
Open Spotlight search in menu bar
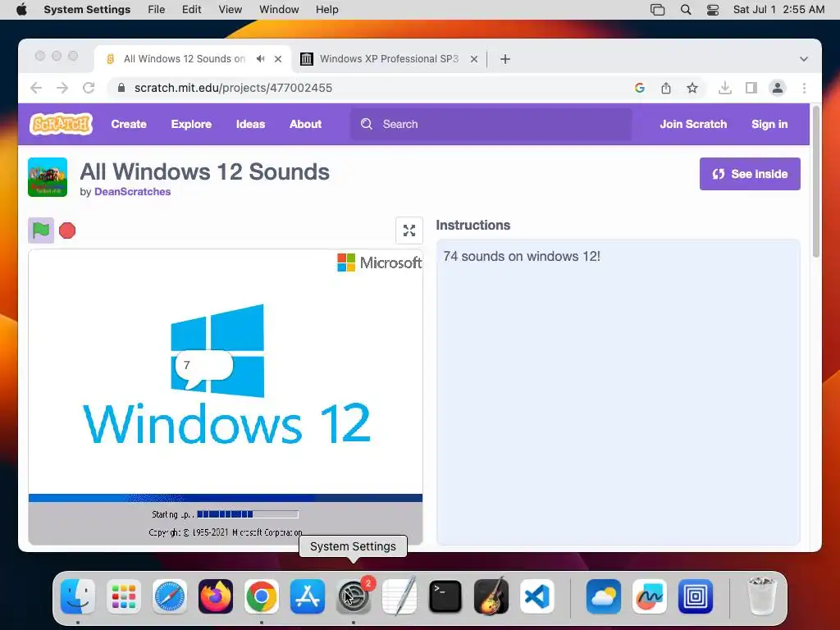coord(686,10)
